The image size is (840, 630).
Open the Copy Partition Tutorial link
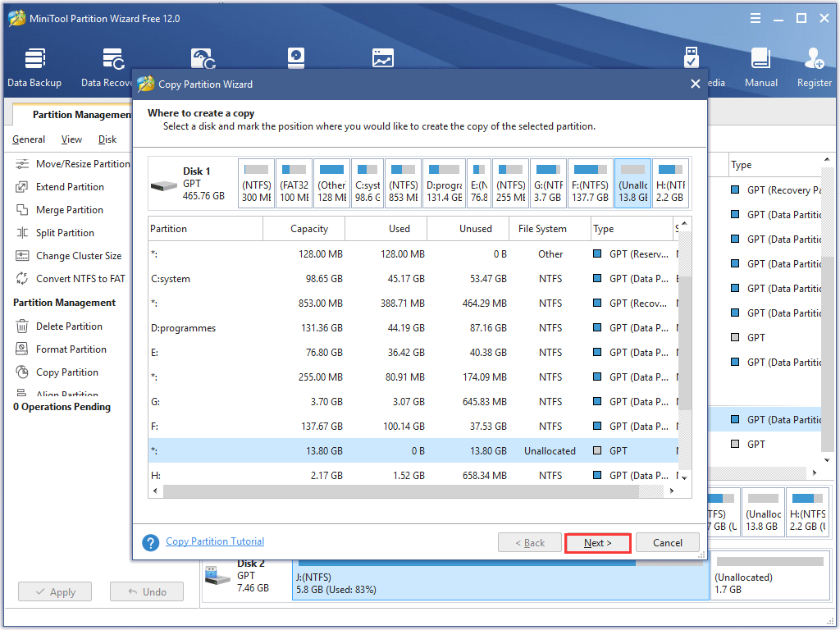[215, 541]
